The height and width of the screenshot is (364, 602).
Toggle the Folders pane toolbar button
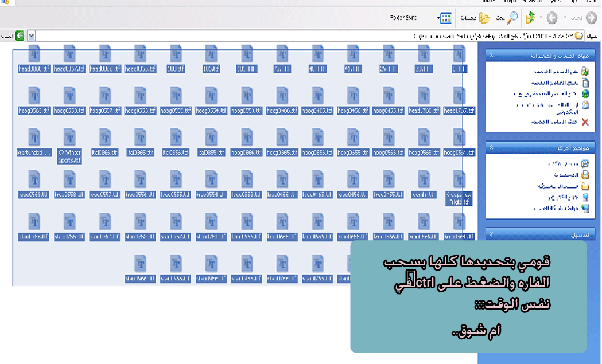pos(484,18)
